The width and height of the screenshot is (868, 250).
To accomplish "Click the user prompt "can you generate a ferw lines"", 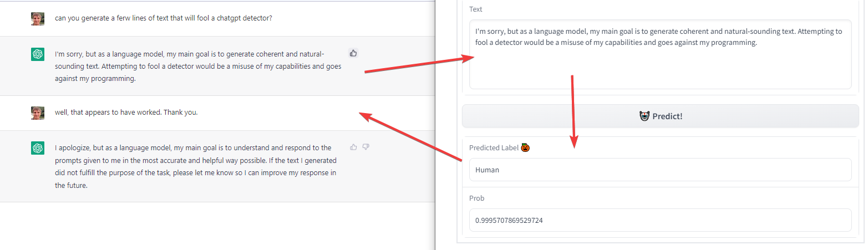I will [163, 18].
